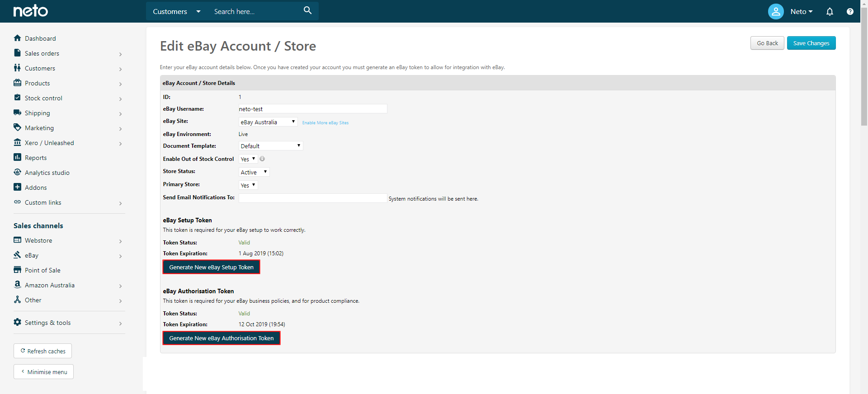Click Generate New eBay Authorisation Token
The width and height of the screenshot is (868, 394).
click(222, 338)
